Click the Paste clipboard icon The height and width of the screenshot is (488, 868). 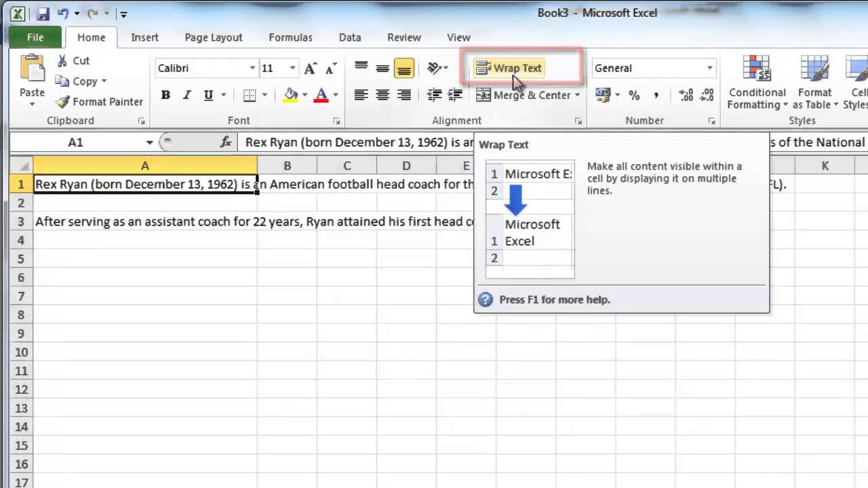pos(32,69)
